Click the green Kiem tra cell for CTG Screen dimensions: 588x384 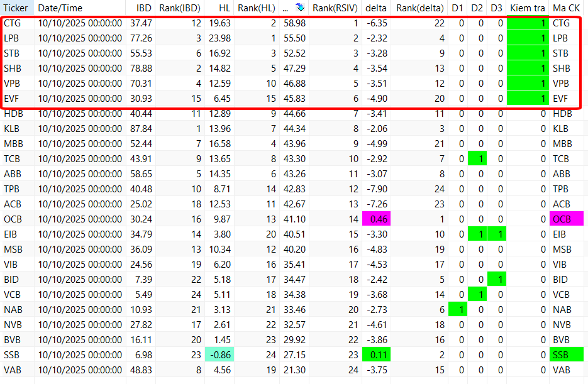528,23
